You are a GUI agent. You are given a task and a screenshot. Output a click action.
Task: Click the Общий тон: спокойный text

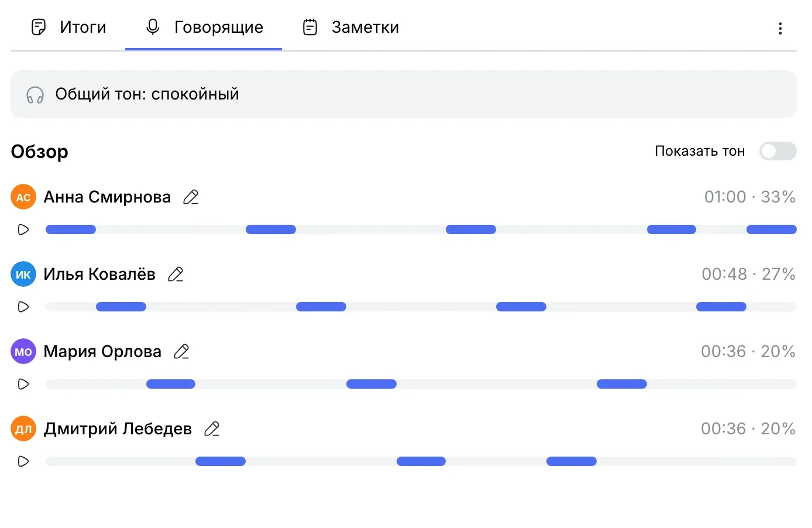[147, 94]
